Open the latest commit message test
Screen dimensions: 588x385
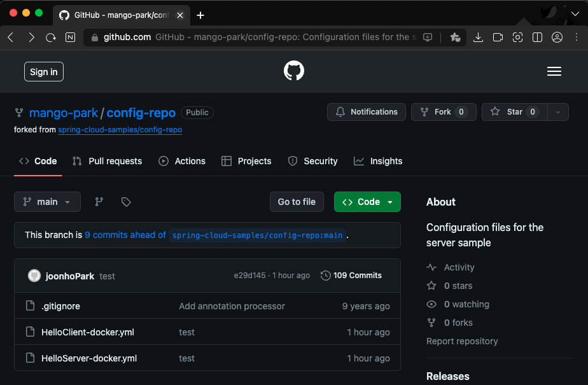click(107, 276)
